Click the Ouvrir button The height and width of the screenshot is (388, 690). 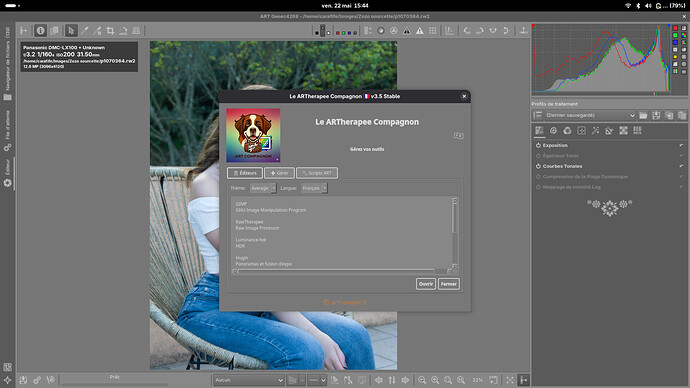coord(426,284)
